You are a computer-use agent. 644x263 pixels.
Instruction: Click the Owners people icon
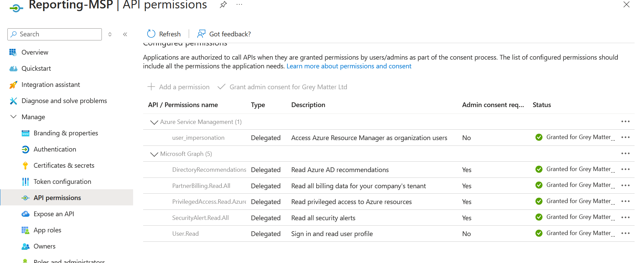26,246
